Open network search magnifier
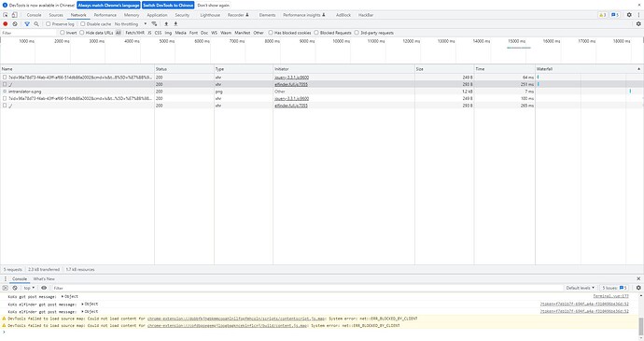Image resolution: width=644 pixels, height=341 pixels. [36, 24]
